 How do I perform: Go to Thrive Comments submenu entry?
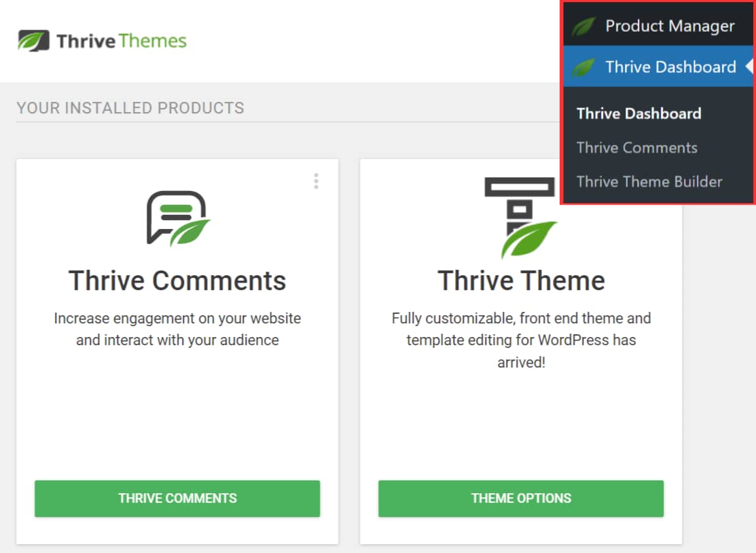(x=637, y=147)
